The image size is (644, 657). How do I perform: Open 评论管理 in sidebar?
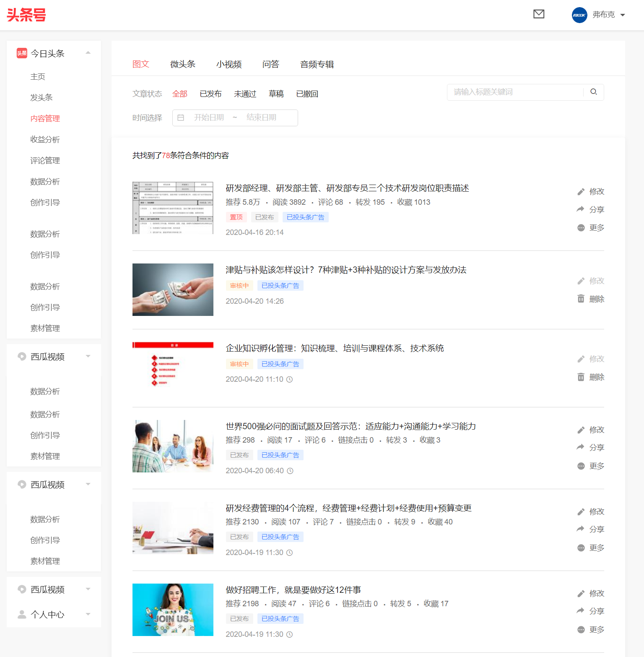pos(45,161)
